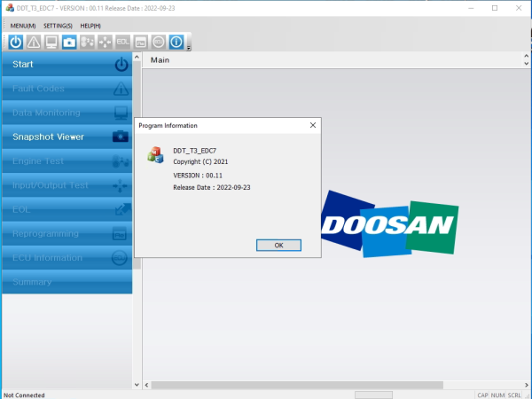
Task: Select Input/Output Test in the sidebar
Action: pyautogui.click(x=66, y=185)
